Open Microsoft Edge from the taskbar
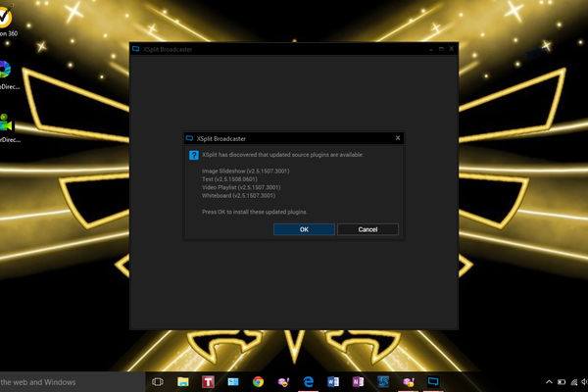 tap(308, 381)
